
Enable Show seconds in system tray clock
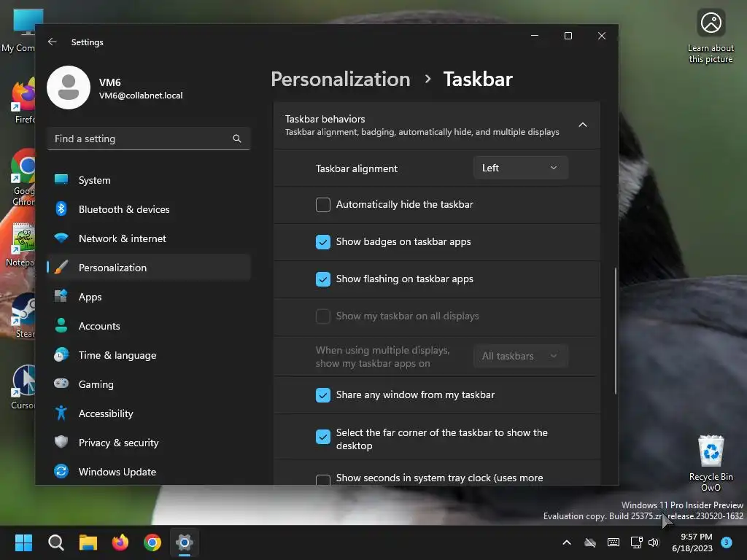(x=323, y=480)
